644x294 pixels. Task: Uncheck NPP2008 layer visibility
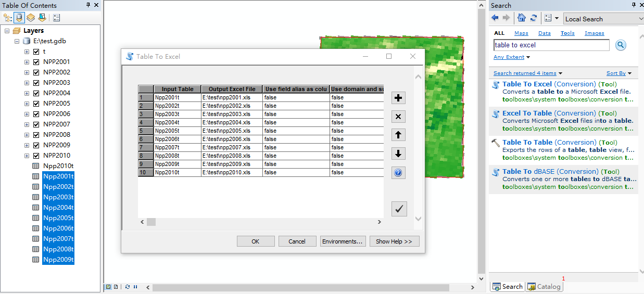pyautogui.click(x=36, y=135)
